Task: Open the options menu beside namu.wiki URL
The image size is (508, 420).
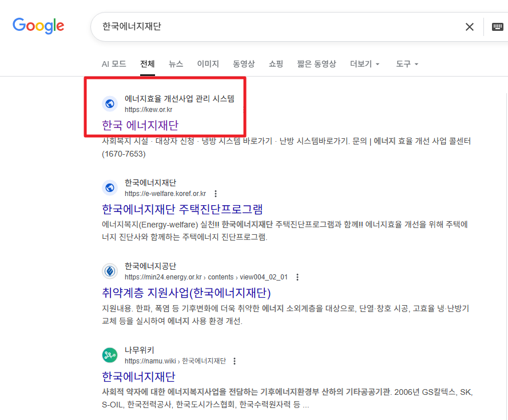Action: coord(235,361)
